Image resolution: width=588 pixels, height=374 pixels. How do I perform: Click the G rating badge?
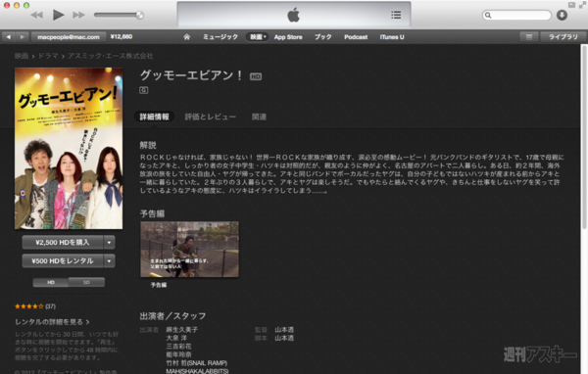click(144, 90)
